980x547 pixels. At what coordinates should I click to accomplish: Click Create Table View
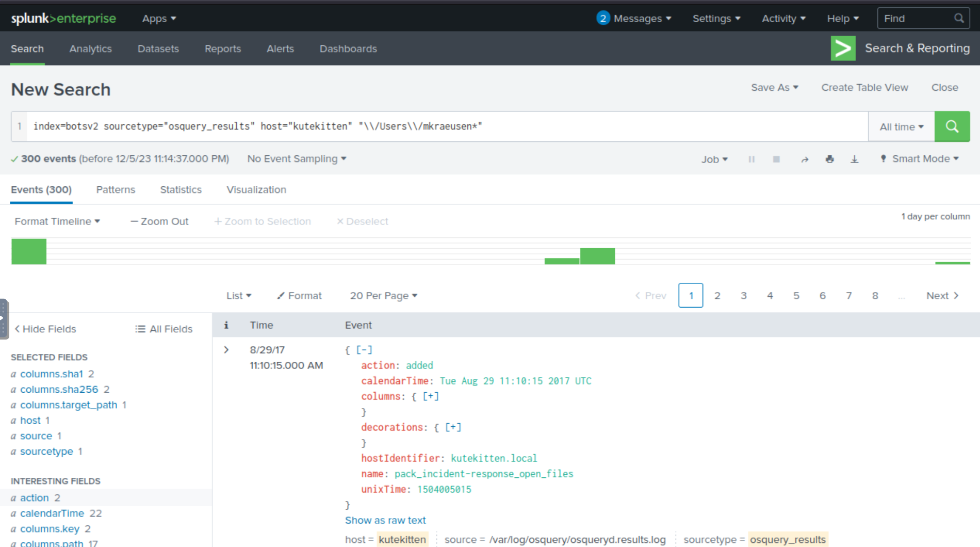[865, 88]
